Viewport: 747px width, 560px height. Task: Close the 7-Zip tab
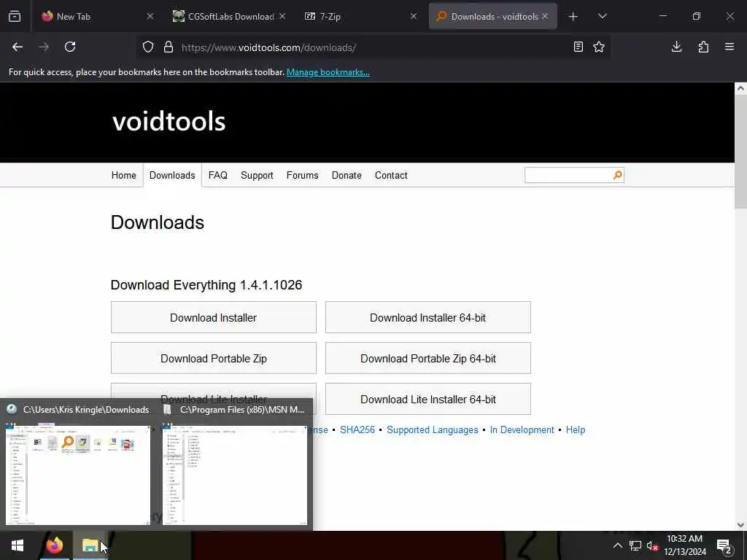click(x=414, y=16)
